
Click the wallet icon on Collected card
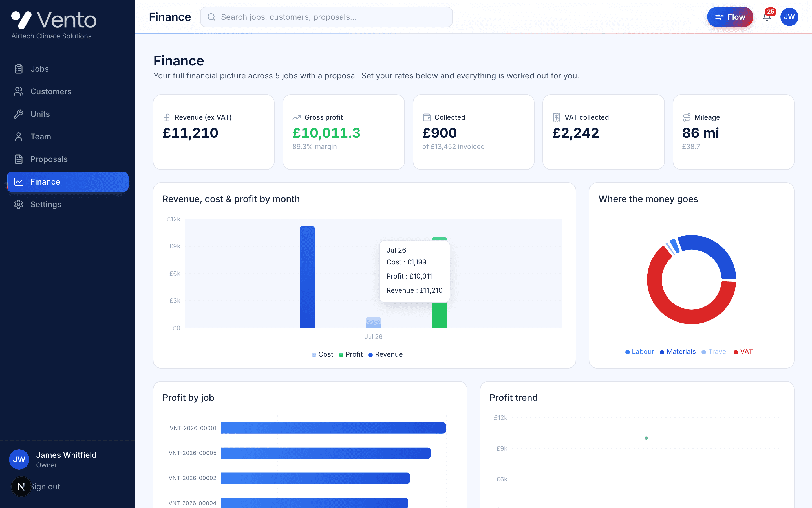click(427, 117)
